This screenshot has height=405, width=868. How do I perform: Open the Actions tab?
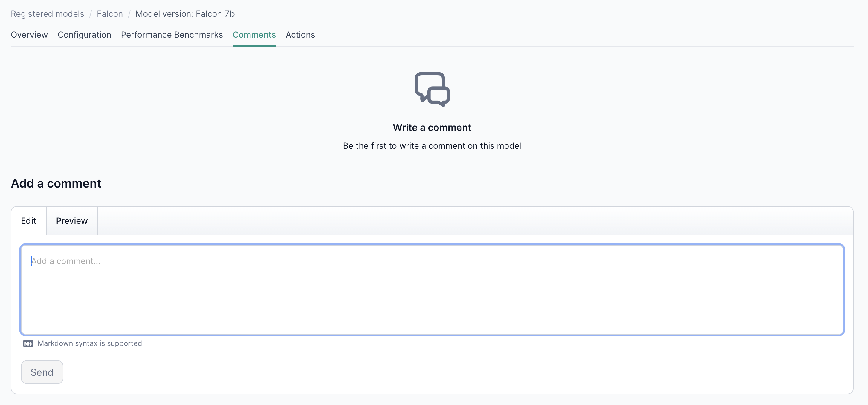[x=300, y=35]
